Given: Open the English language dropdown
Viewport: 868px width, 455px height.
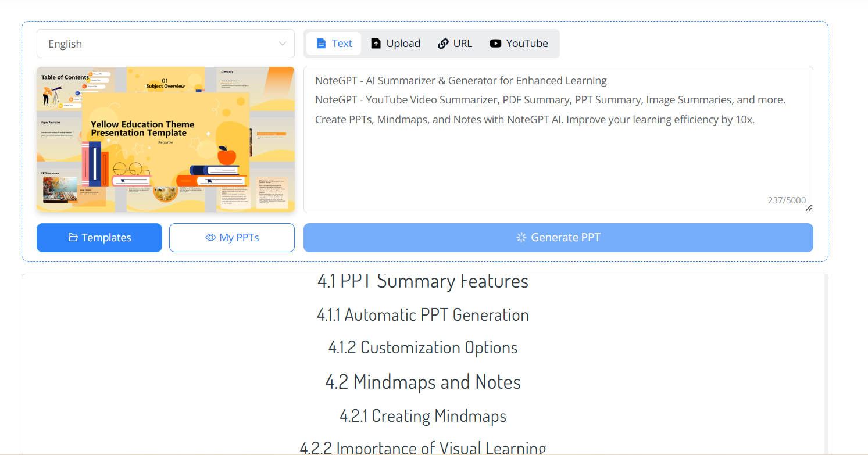Looking at the screenshot, I should coord(165,44).
